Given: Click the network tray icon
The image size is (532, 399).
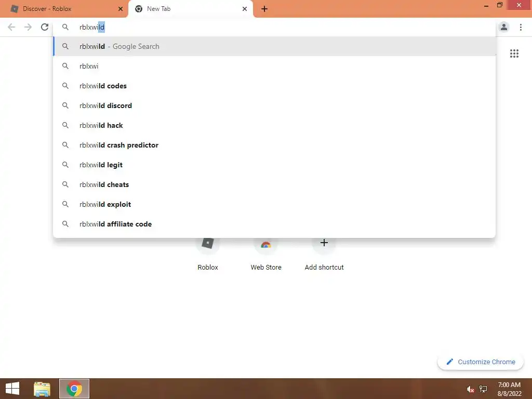Looking at the screenshot, I should click(483, 389).
